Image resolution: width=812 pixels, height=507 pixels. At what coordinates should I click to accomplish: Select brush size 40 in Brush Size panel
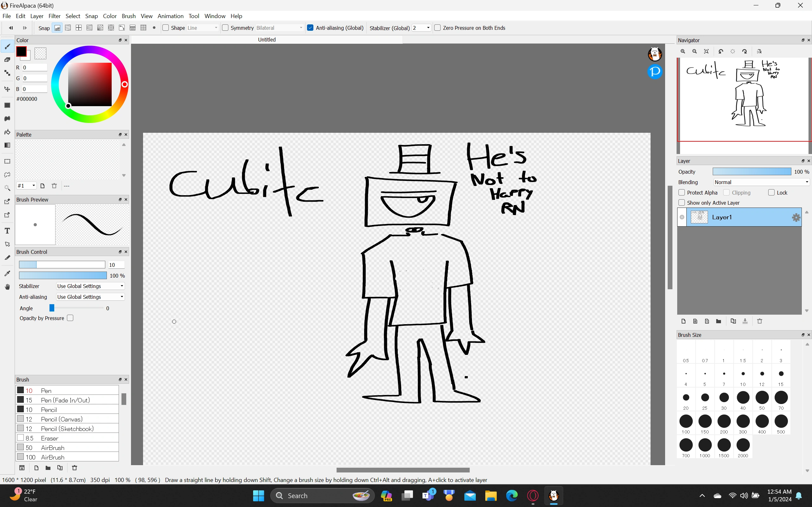[743, 398]
